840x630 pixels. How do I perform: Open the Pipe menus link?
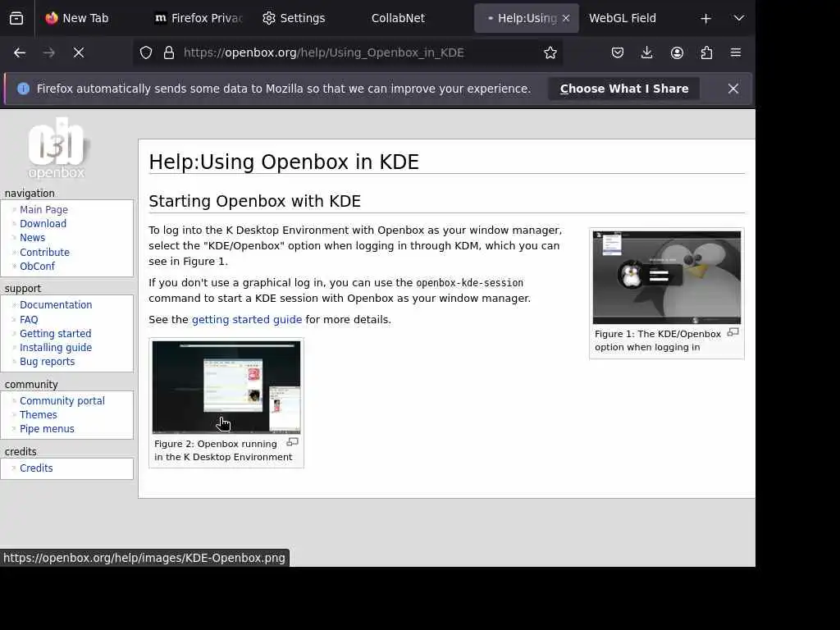click(x=47, y=428)
